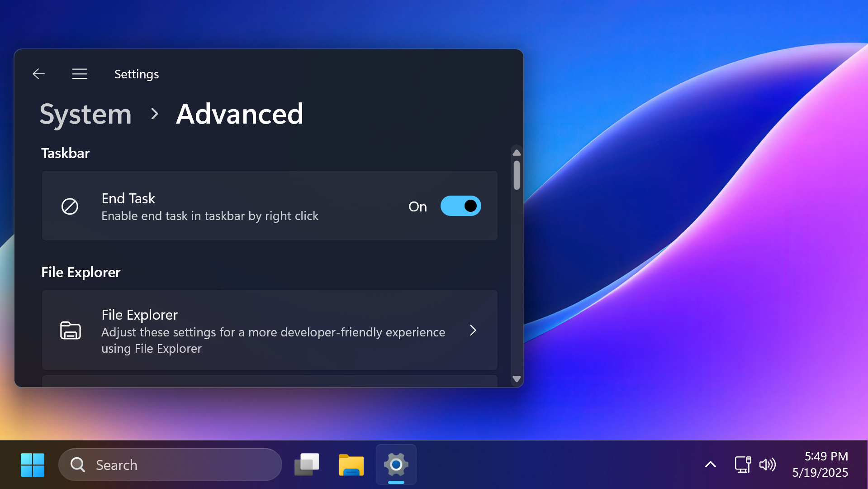Expand hidden system tray icons
868x489 pixels.
710,465
